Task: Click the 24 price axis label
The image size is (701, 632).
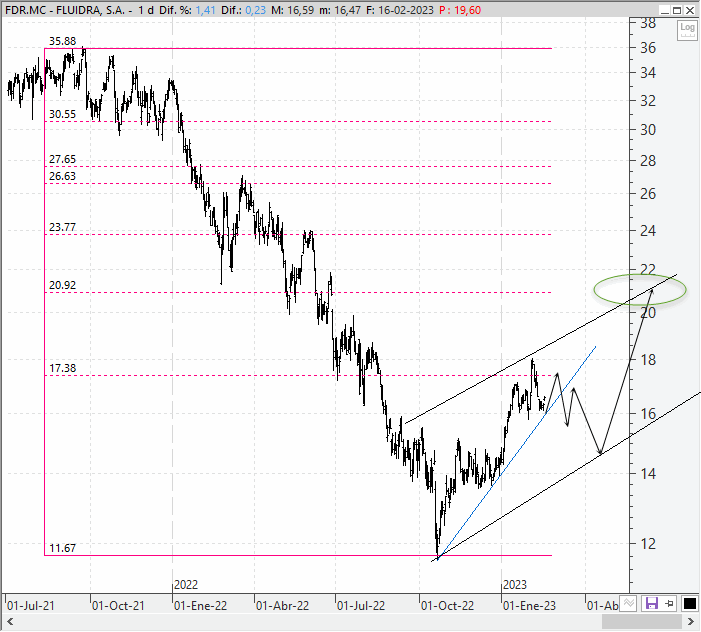Action: click(x=648, y=231)
